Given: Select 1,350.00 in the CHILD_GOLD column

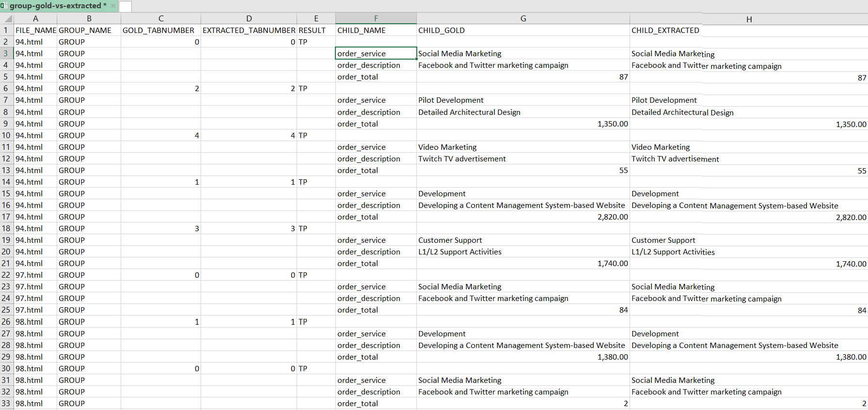Looking at the screenshot, I should 523,124.
